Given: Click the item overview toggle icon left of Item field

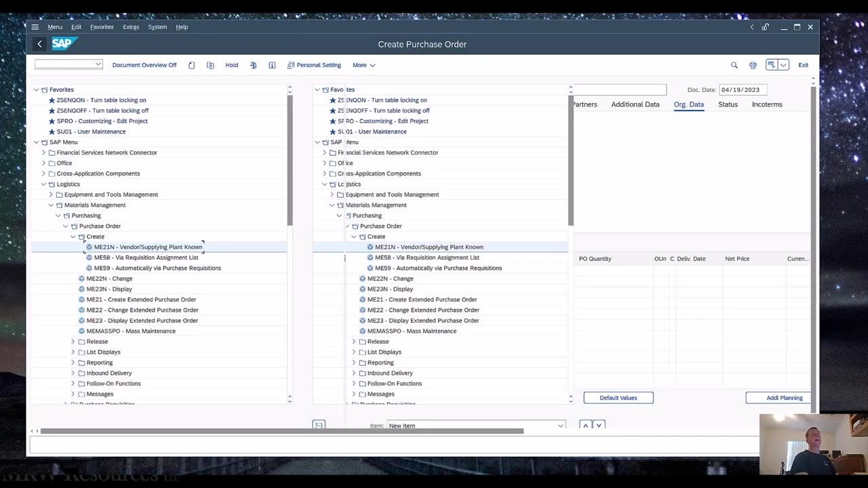Looking at the screenshot, I should click(x=319, y=425).
